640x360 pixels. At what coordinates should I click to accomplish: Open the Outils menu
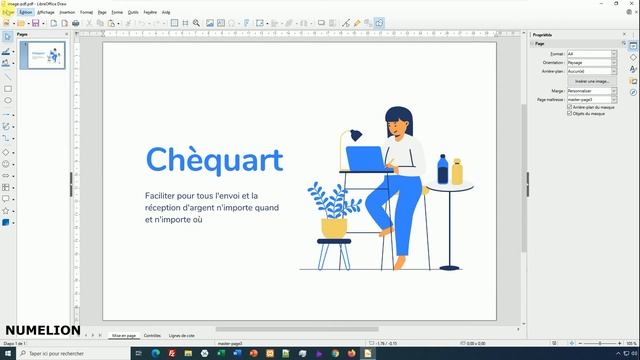click(x=133, y=12)
